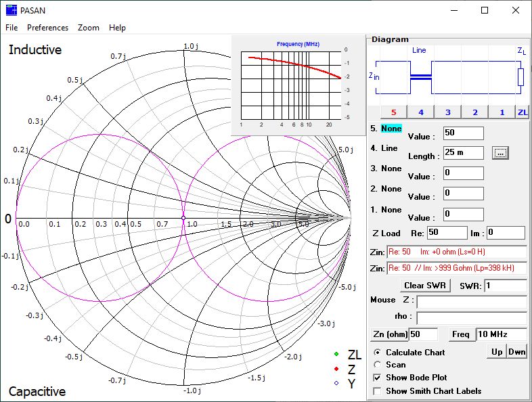The width and height of the screenshot is (532, 402).
Task: Click the Clear SWR button
Action: [425, 286]
